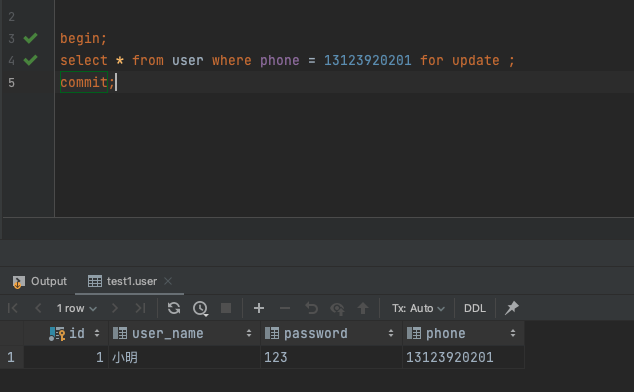Click the password cell with 123

pos(332,357)
